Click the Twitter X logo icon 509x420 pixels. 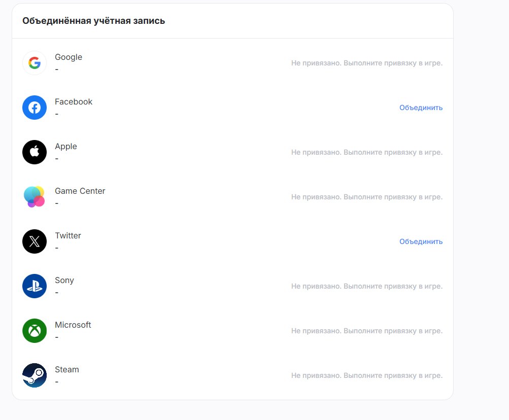point(35,241)
